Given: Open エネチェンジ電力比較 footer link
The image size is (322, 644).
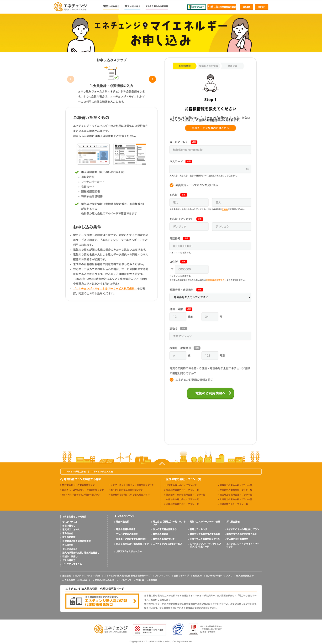Looking at the screenshot, I should (x=74, y=472).
